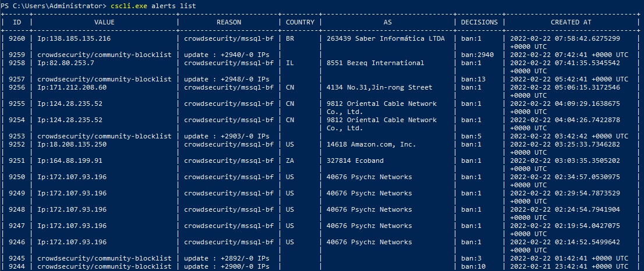Click AS entry 14618 Amazon.com, Inc.

[x=371, y=144]
